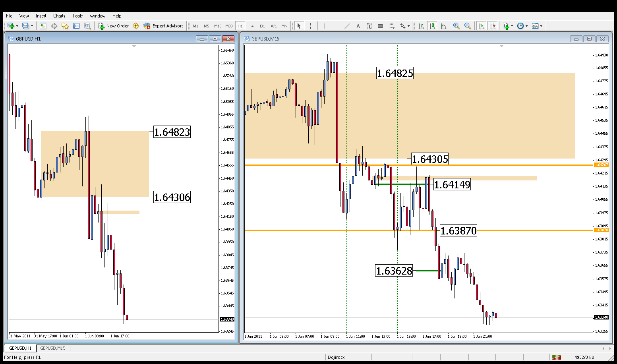
Task: Click the 1.64306 price label on H1 chart
Action: (x=172, y=197)
